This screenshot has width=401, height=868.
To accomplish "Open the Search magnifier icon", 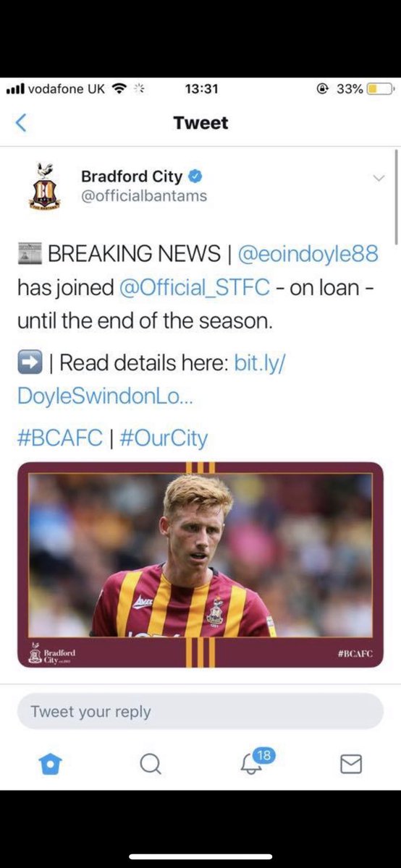I will 151,764.
